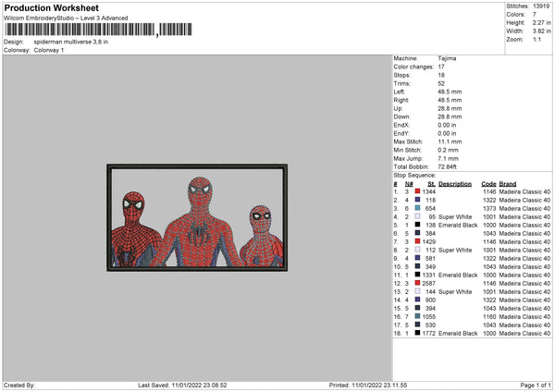Select code 1373 in row 3
Image resolution: width=555 pixels, height=392 pixels.
point(489,208)
